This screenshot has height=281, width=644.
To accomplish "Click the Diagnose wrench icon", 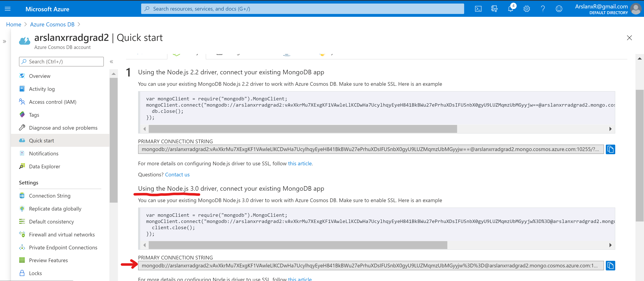I will pyautogui.click(x=22, y=127).
